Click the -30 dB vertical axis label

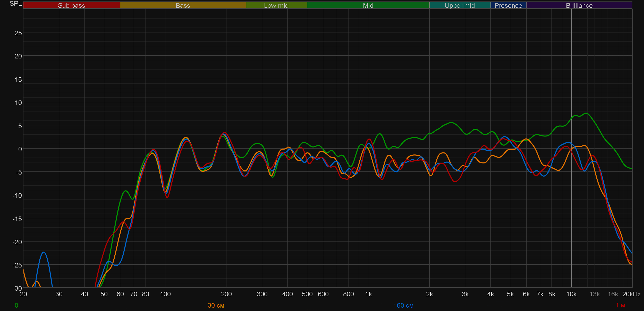(17, 288)
